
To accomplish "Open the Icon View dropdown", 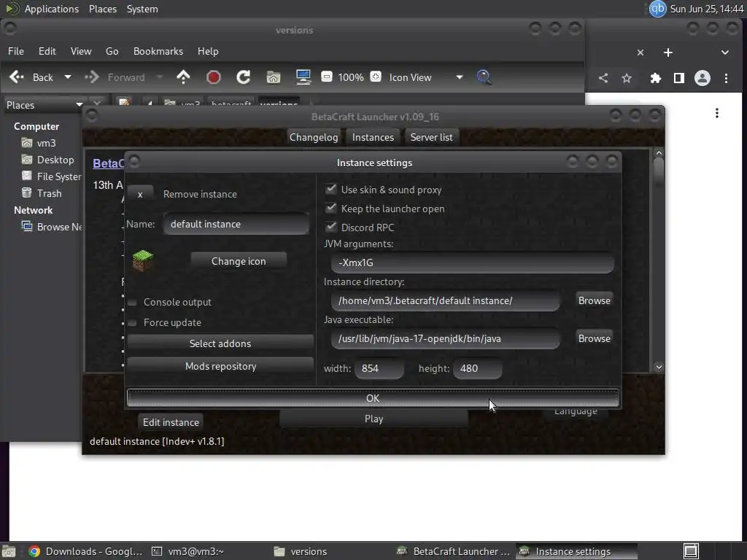I will [x=425, y=77].
